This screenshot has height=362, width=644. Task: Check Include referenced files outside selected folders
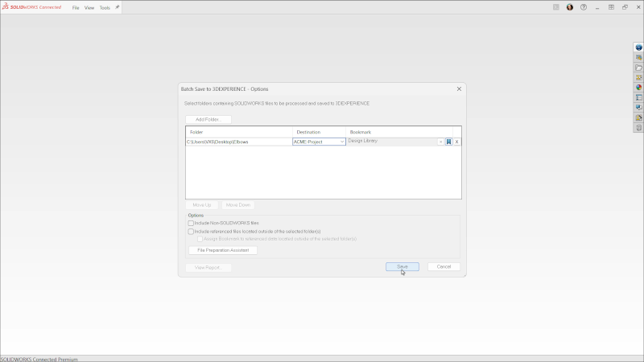pos(191,231)
